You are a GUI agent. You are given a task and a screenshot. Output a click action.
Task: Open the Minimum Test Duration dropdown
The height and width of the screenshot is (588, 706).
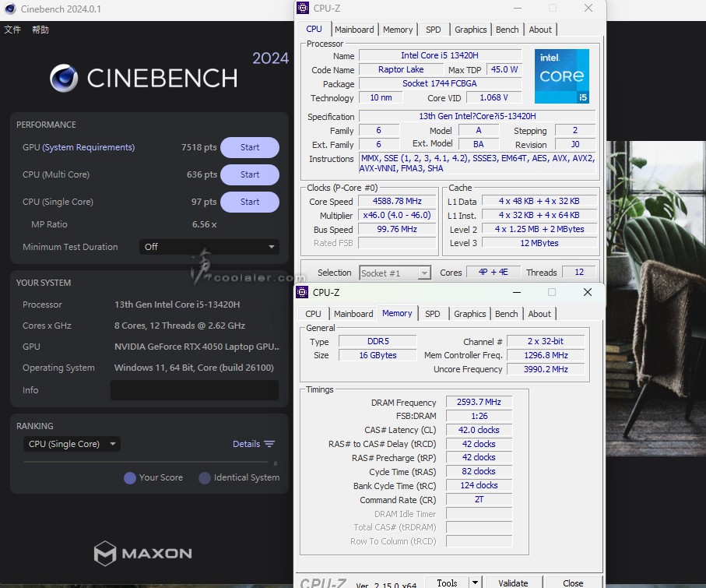(x=209, y=247)
